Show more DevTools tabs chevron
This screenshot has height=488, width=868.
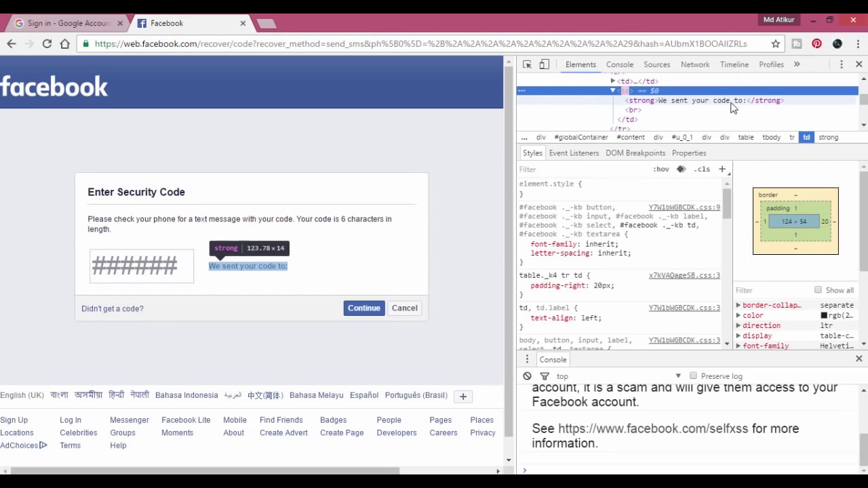[797, 64]
